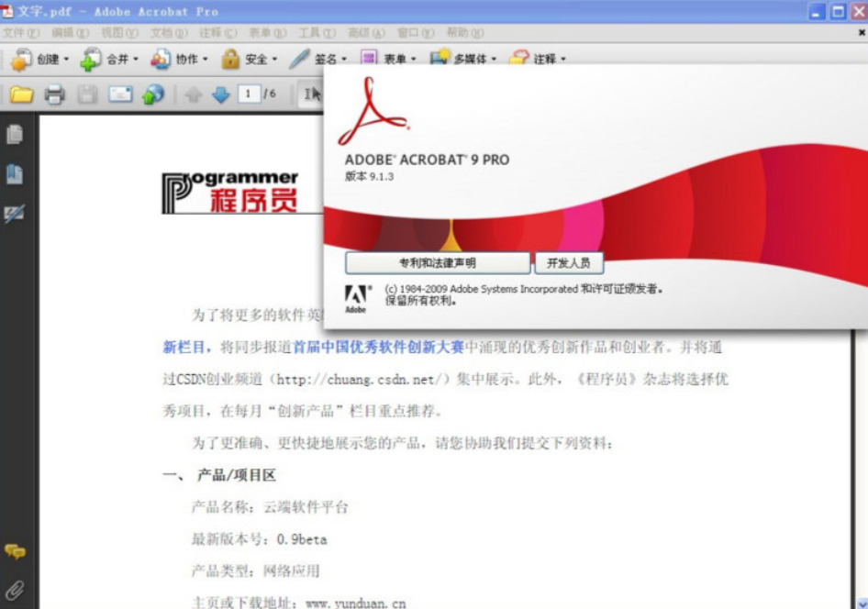Click the '(c) 1984-2009 Adobe Systems Incorporated' line
Screen dimensions: 868x609
[523, 289]
